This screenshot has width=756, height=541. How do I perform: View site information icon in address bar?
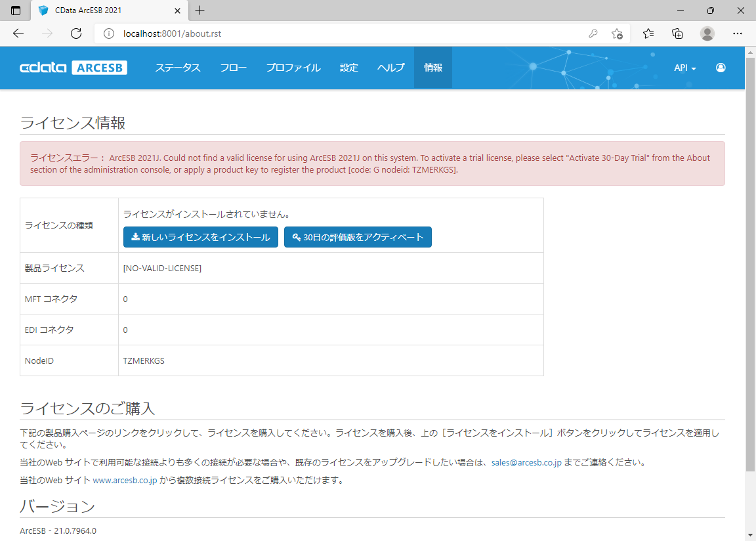(109, 33)
